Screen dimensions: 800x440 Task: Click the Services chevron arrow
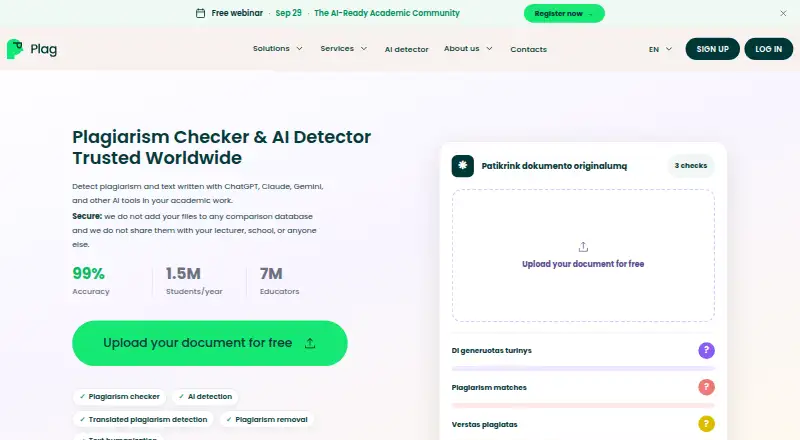(x=364, y=48)
